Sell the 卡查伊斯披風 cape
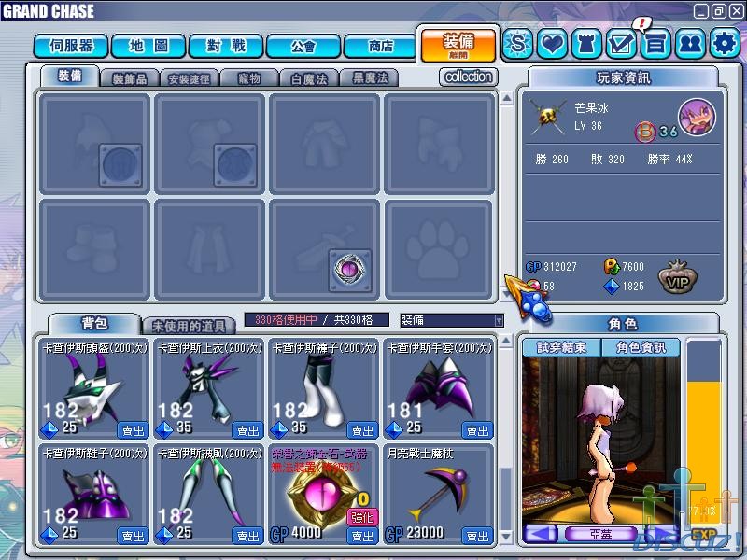 tap(247, 536)
